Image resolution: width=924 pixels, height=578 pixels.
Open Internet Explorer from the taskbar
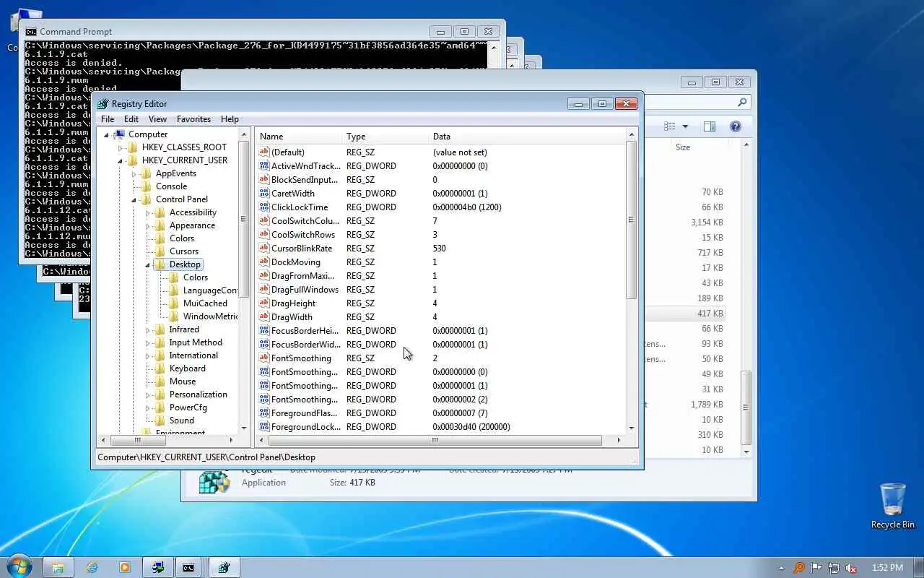click(x=92, y=568)
